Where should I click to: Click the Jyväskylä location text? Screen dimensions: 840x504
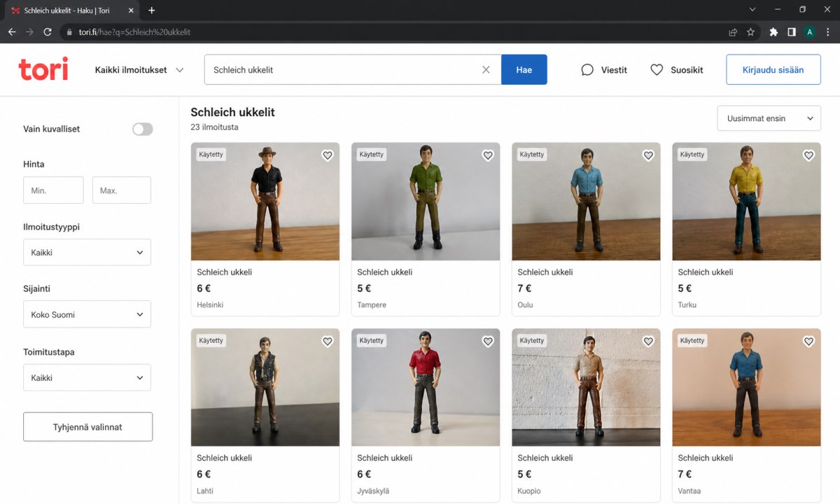point(372,491)
